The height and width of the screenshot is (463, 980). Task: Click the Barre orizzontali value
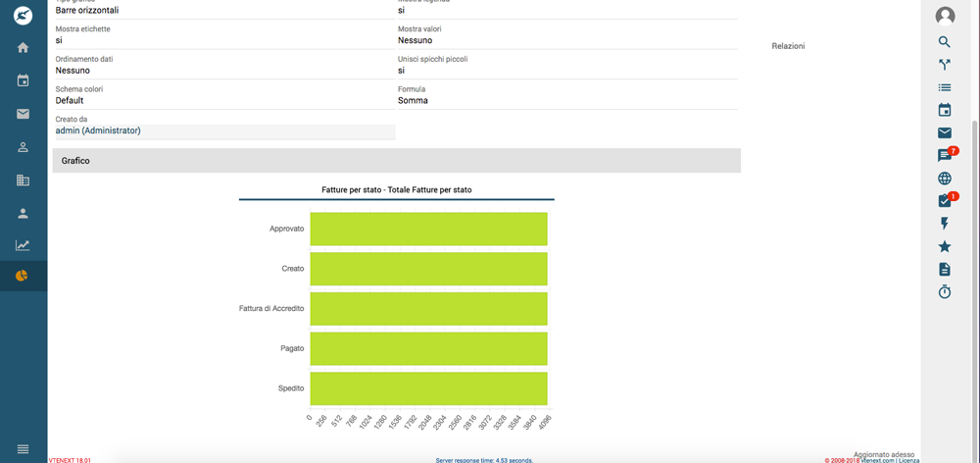(x=87, y=10)
